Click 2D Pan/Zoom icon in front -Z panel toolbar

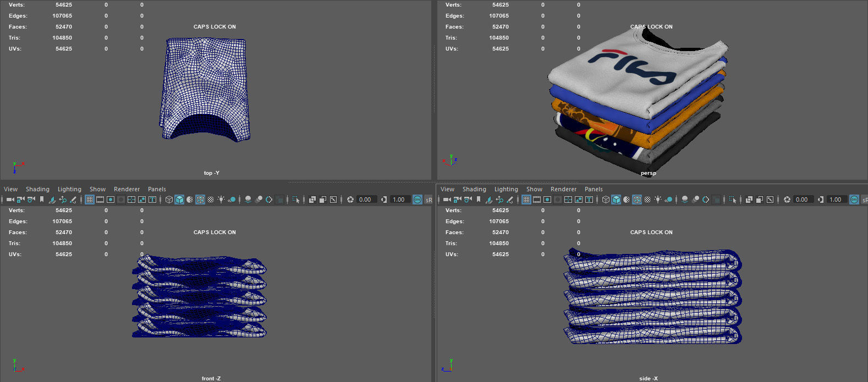tap(63, 200)
